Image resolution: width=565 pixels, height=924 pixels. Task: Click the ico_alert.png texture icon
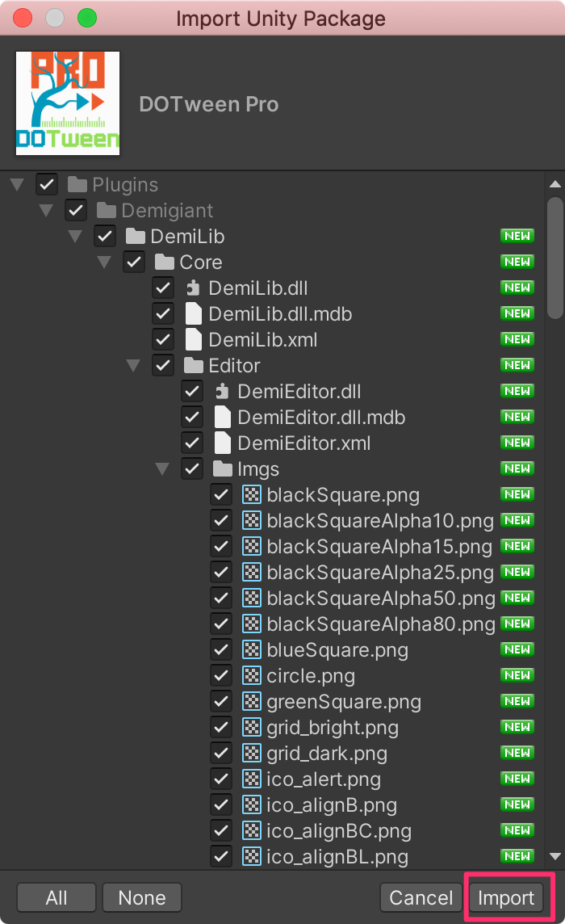tap(252, 779)
